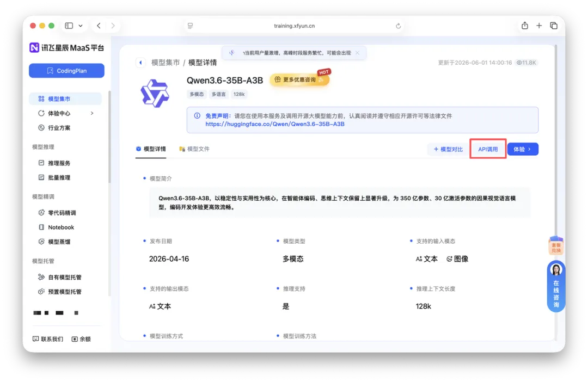The width and height of the screenshot is (588, 382).
Task: Click the 联系我们 link
Action: [x=48, y=339]
